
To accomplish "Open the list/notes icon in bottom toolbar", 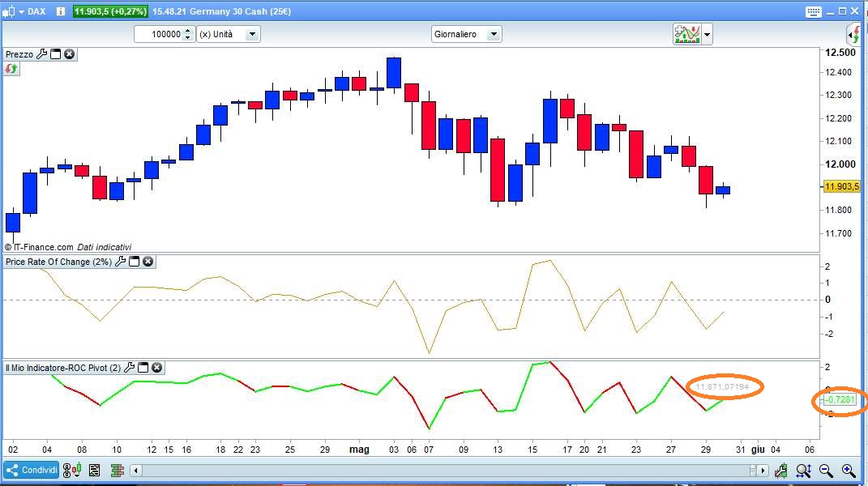I will pos(95,471).
